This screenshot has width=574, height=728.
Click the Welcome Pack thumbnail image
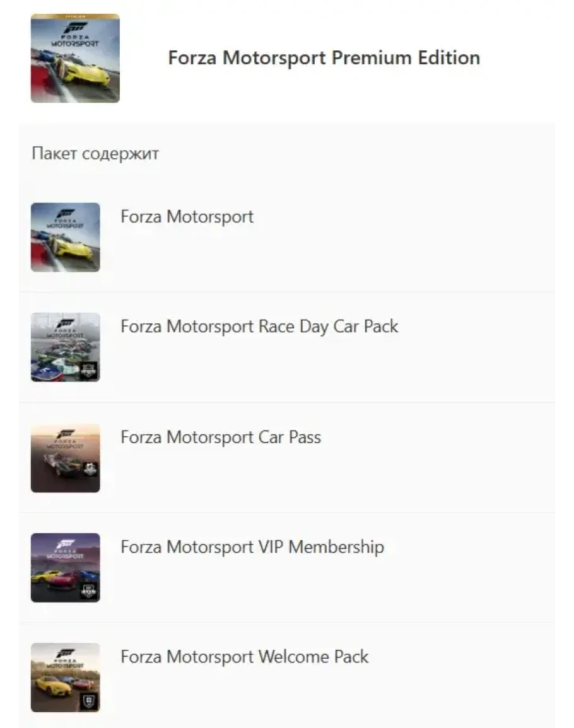tap(65, 678)
